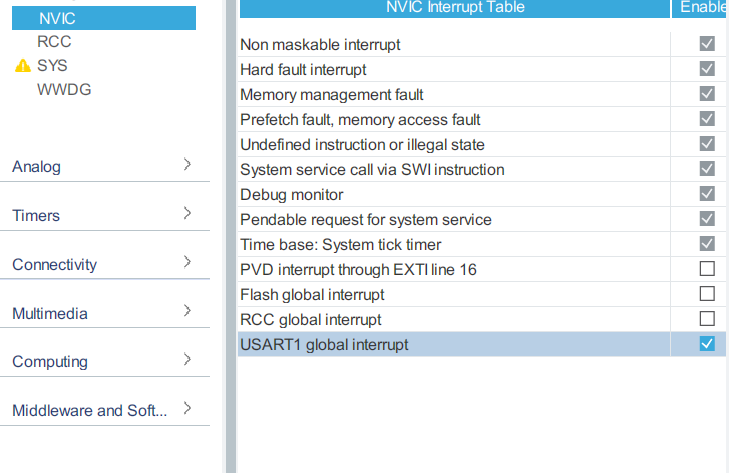This screenshot has width=729, height=473.
Task: Click the Enabled column header
Action: click(702, 8)
